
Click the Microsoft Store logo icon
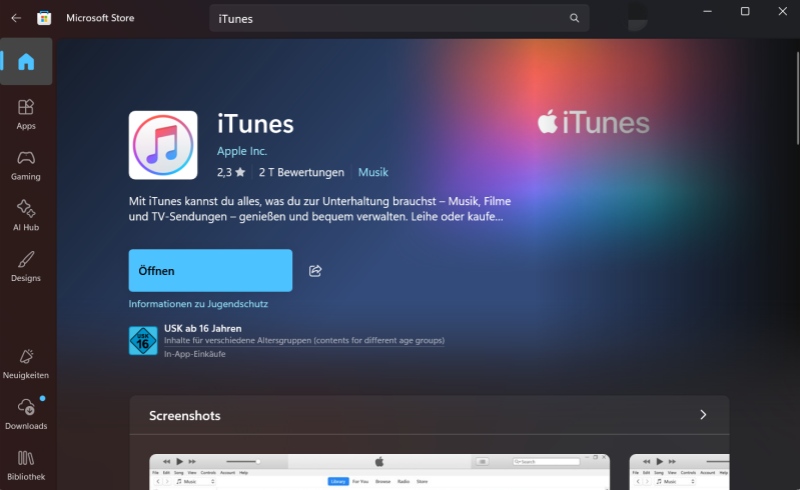coord(44,18)
